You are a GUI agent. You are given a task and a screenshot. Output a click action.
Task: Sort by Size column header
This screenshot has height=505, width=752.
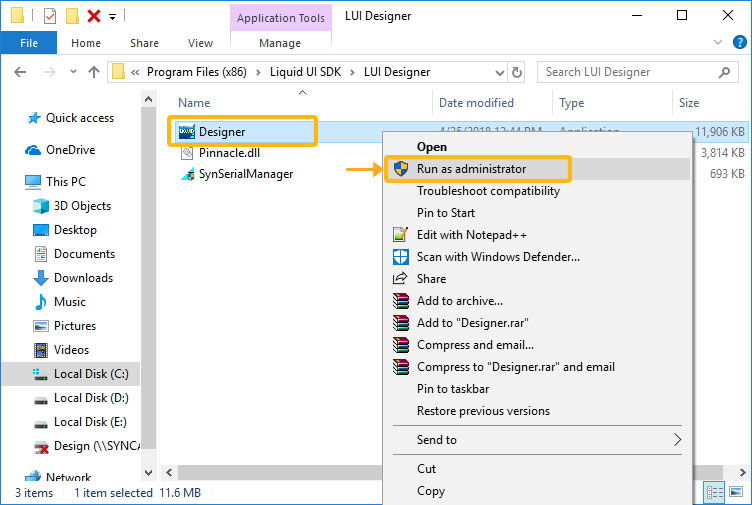pyautogui.click(x=689, y=103)
